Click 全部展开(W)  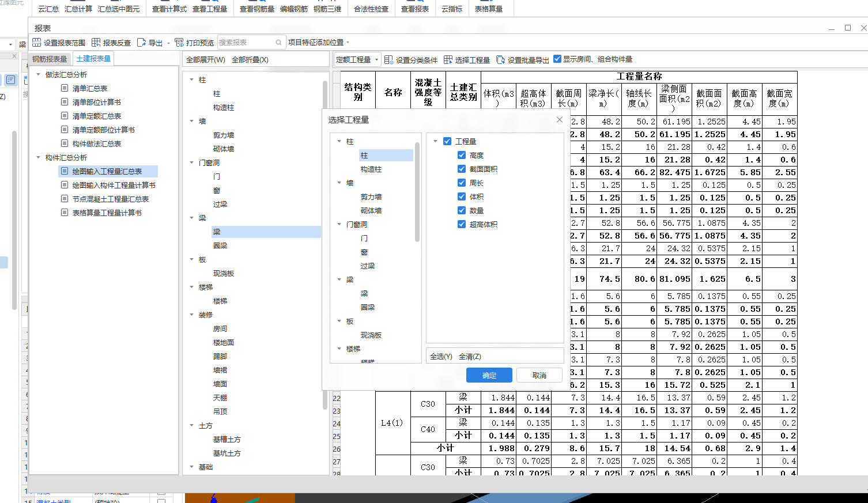pos(206,59)
